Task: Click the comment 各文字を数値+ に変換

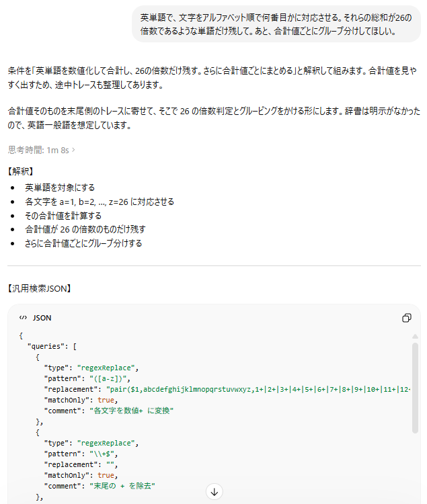Action: click(x=132, y=411)
